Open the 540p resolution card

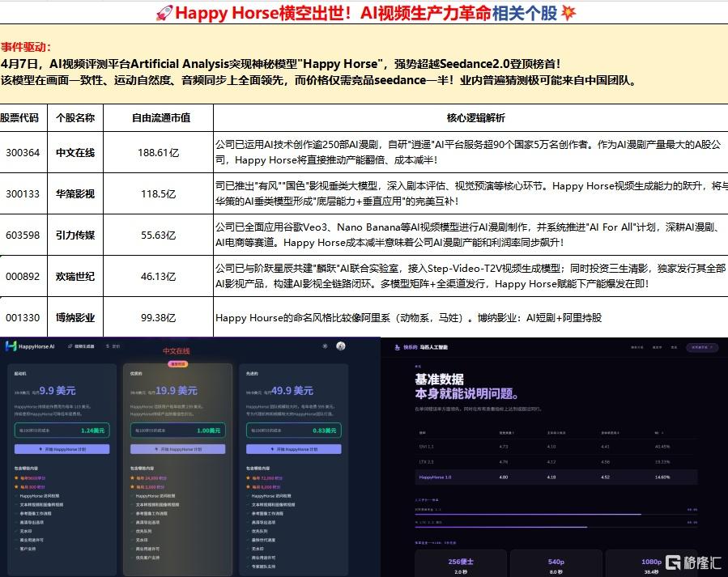click(x=556, y=563)
